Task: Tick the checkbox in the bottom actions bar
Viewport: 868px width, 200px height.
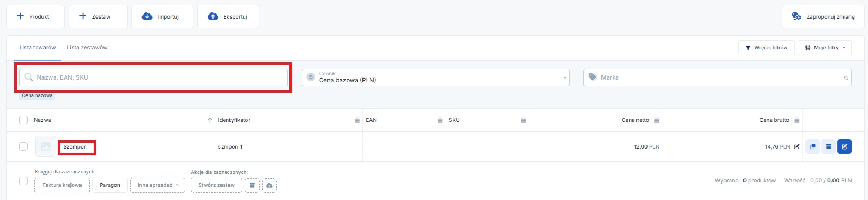Action: [23, 181]
